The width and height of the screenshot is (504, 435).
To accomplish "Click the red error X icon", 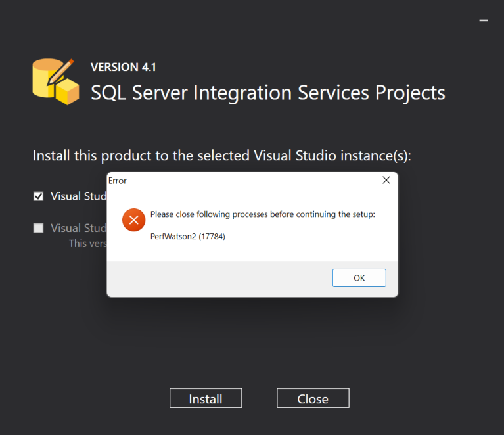I will coord(133,220).
